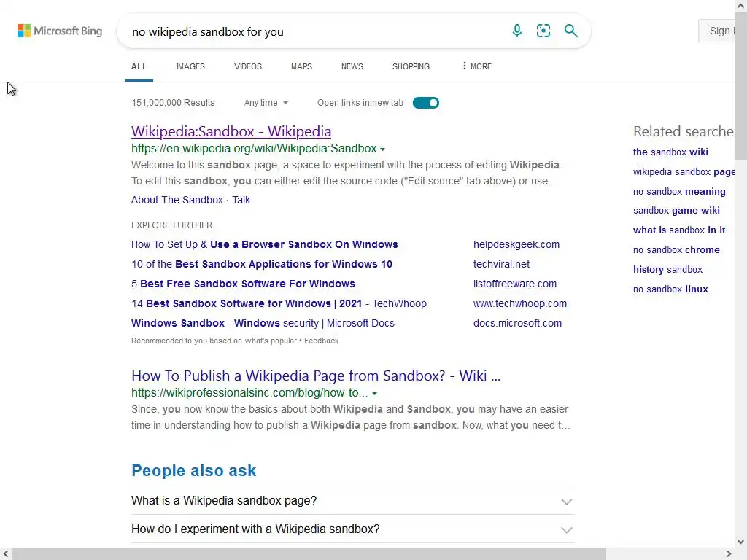Click related search 'history sandbox'
The height and width of the screenshot is (560, 747).
pos(667,270)
